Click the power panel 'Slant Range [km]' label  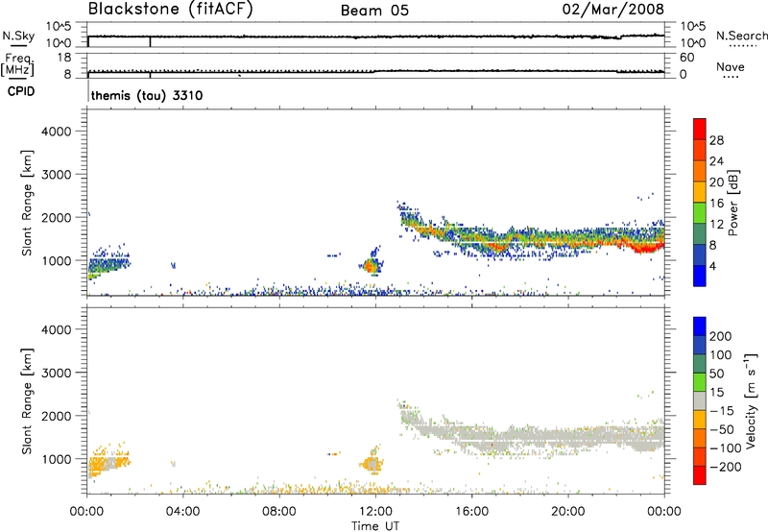[28, 203]
